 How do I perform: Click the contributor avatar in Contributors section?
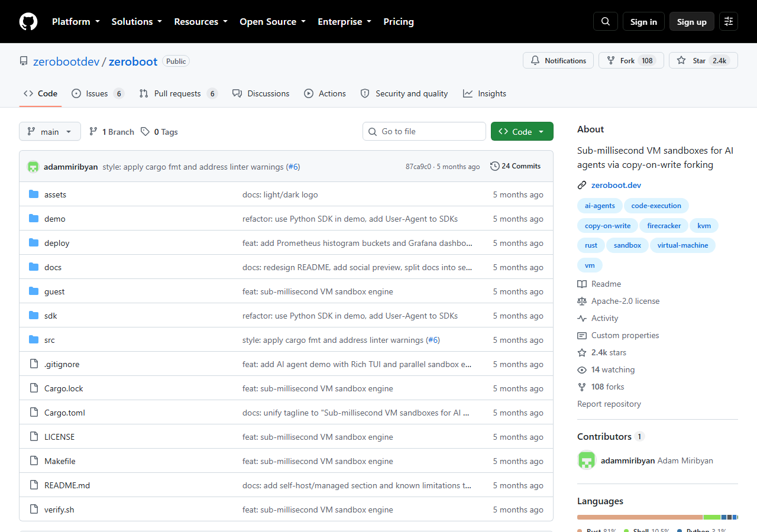(587, 460)
